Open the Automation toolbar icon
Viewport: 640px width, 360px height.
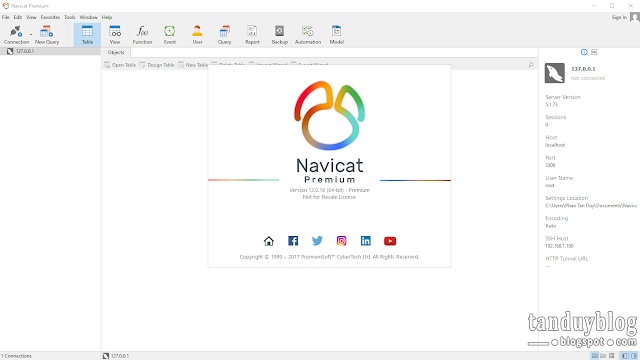[308, 35]
